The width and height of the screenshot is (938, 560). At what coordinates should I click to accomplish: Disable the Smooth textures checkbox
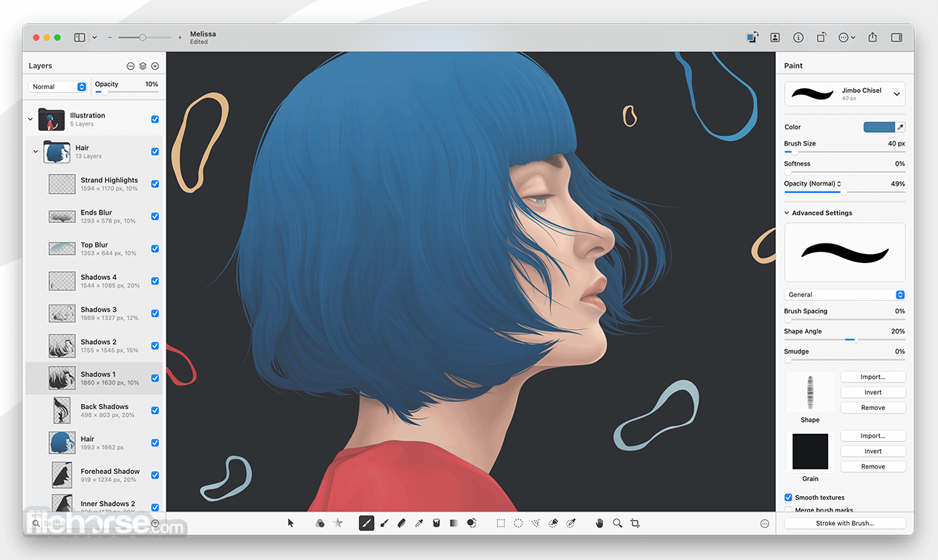pos(789,498)
